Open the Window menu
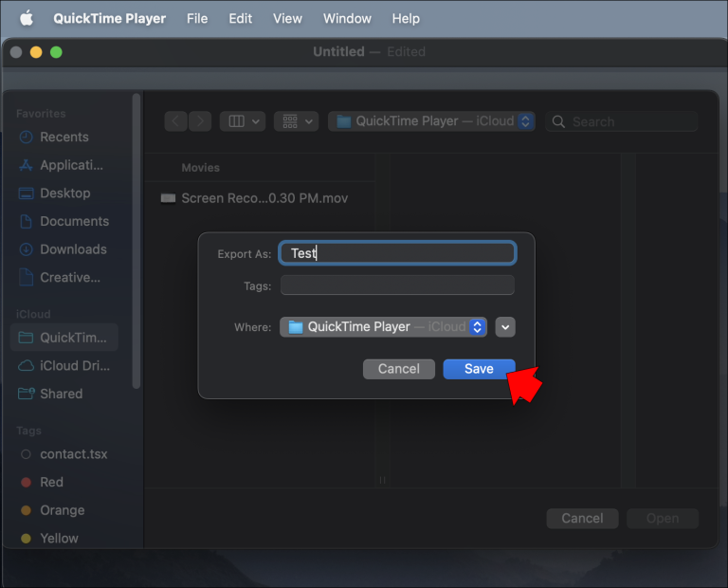The image size is (728, 588). (x=347, y=18)
